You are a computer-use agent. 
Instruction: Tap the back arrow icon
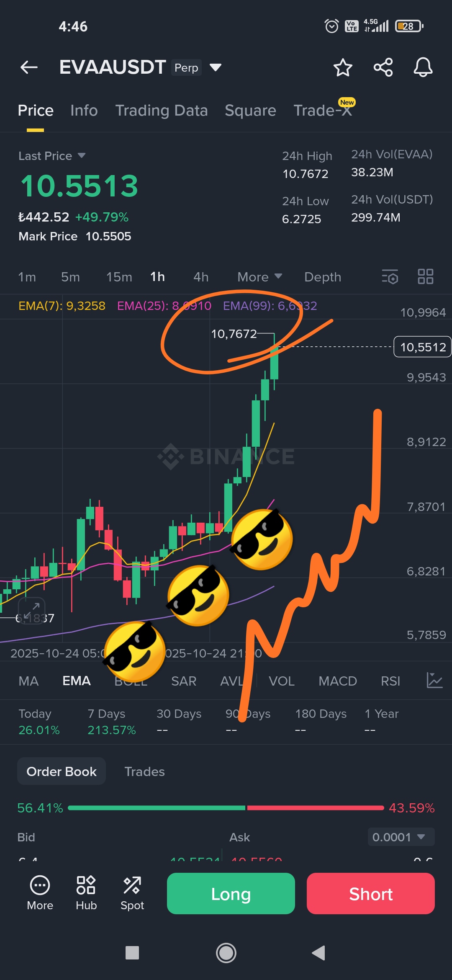point(29,67)
